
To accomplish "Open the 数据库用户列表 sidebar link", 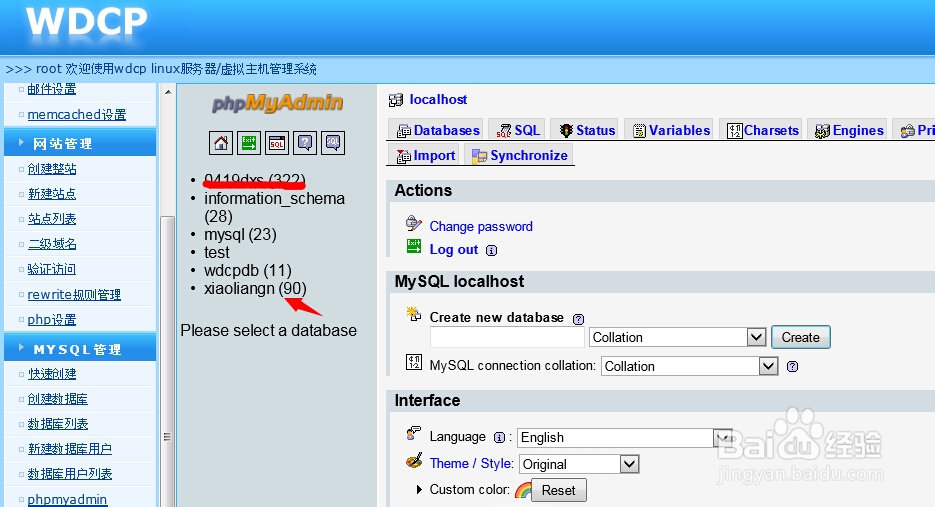I will pos(70,474).
